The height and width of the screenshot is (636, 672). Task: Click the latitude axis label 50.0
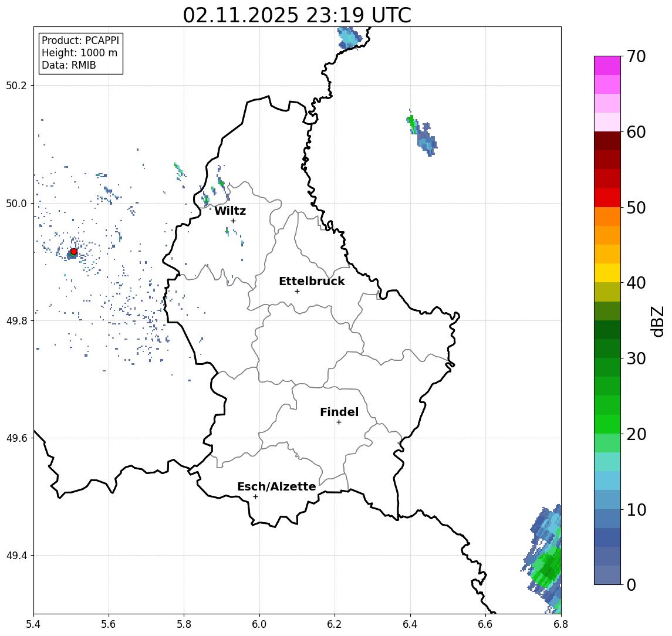pos(16,203)
